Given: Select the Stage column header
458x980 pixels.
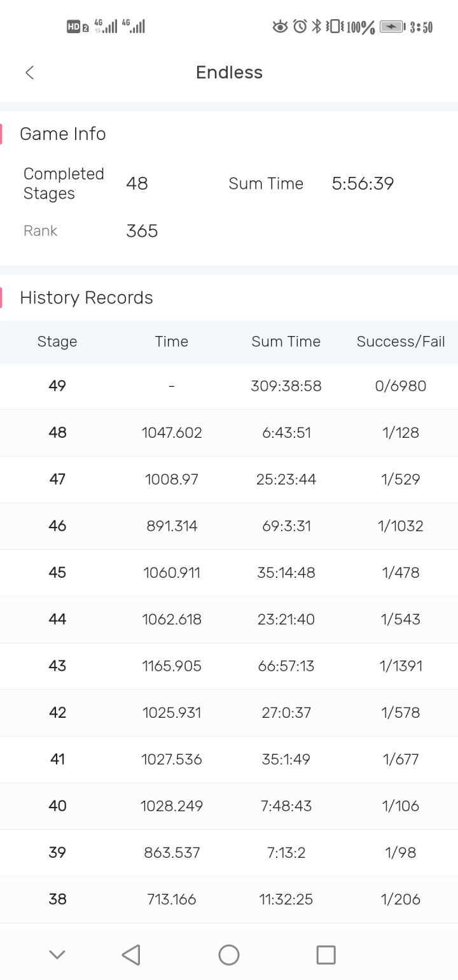Looking at the screenshot, I should pyautogui.click(x=57, y=342).
